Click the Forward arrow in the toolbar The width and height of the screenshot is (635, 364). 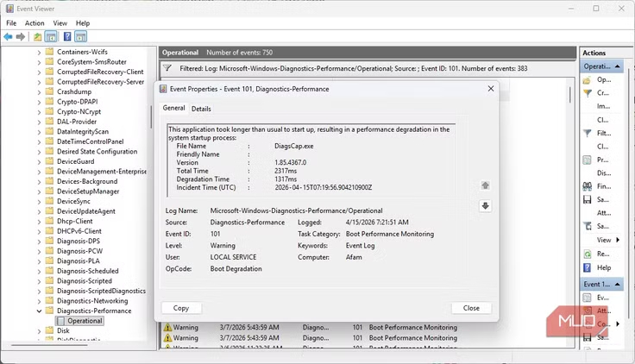click(x=21, y=37)
